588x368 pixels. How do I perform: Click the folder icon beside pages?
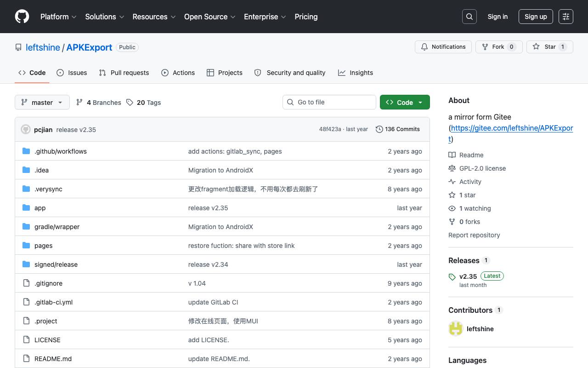pos(26,246)
